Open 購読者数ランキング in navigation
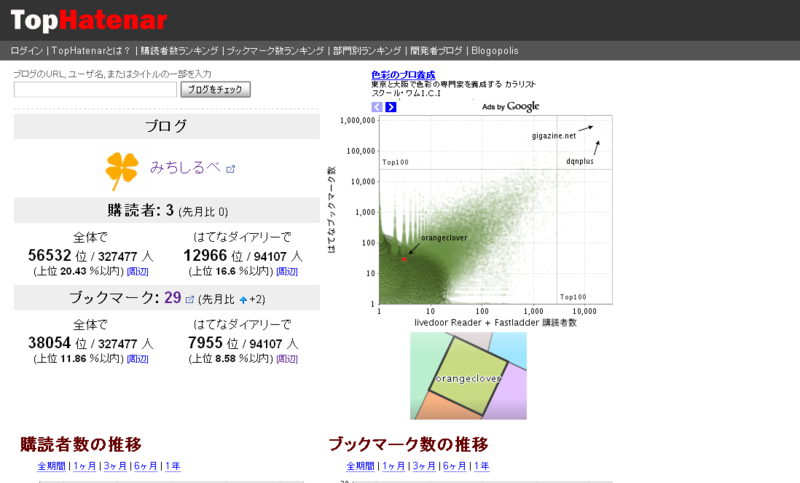This screenshot has height=483, width=800. click(179, 50)
